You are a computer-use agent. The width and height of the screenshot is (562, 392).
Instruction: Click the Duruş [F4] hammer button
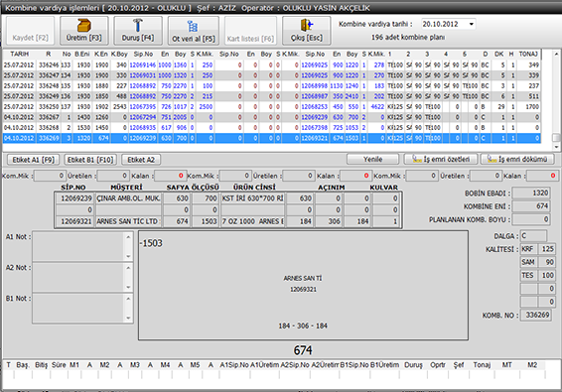click(x=138, y=31)
